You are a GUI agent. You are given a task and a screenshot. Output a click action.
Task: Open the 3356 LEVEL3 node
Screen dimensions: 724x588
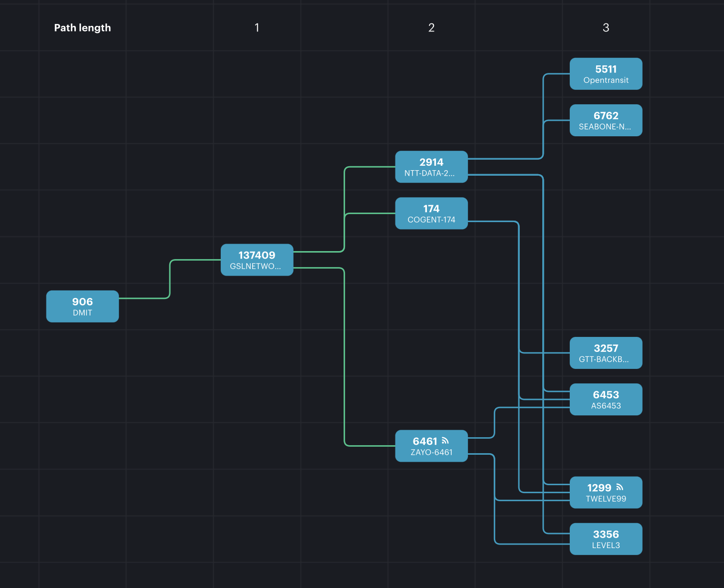[x=606, y=539]
